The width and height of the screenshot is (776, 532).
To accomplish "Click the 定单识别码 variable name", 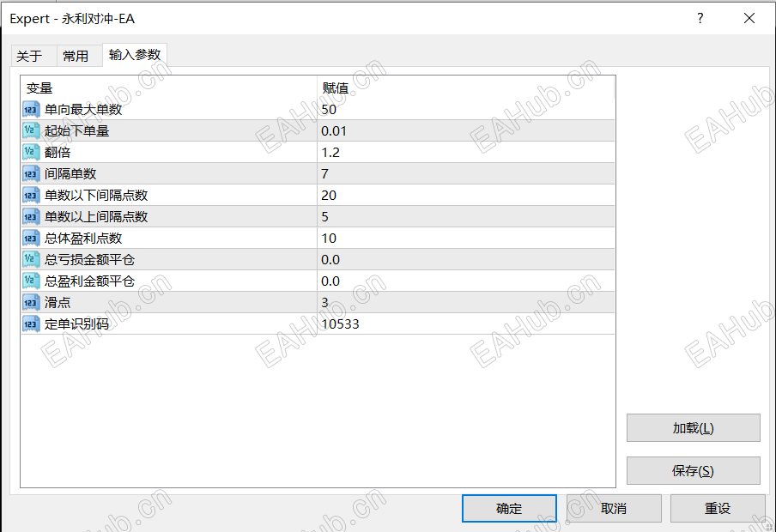I will click(x=76, y=324).
